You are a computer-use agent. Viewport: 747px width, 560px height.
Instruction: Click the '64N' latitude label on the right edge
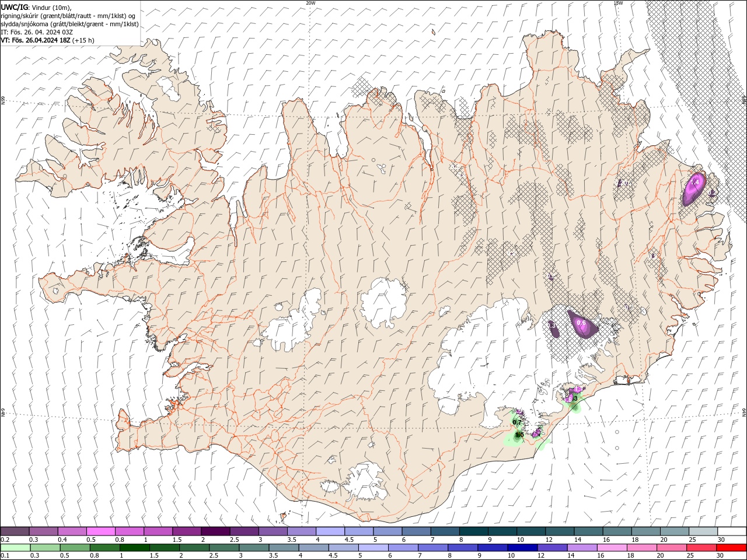pos(744,411)
